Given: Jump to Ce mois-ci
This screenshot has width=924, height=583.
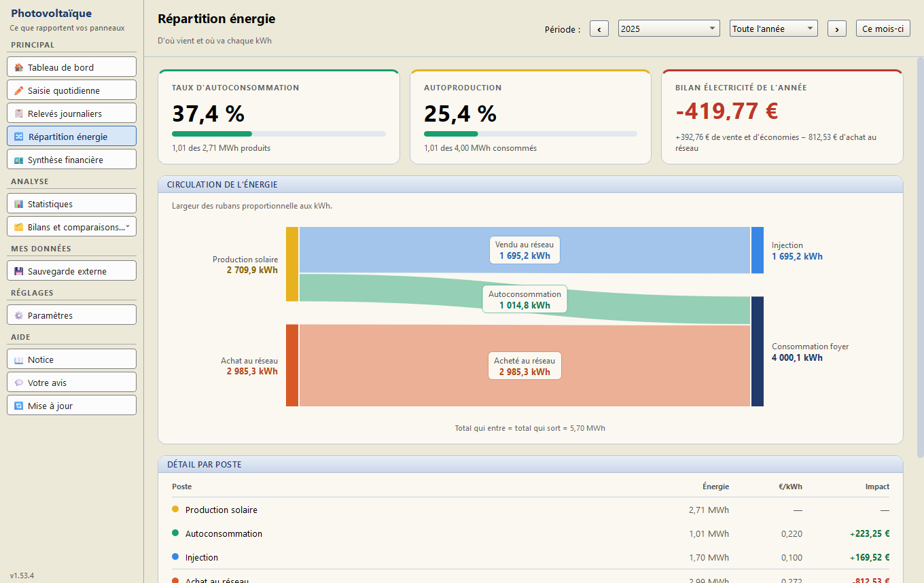Looking at the screenshot, I should point(883,29).
